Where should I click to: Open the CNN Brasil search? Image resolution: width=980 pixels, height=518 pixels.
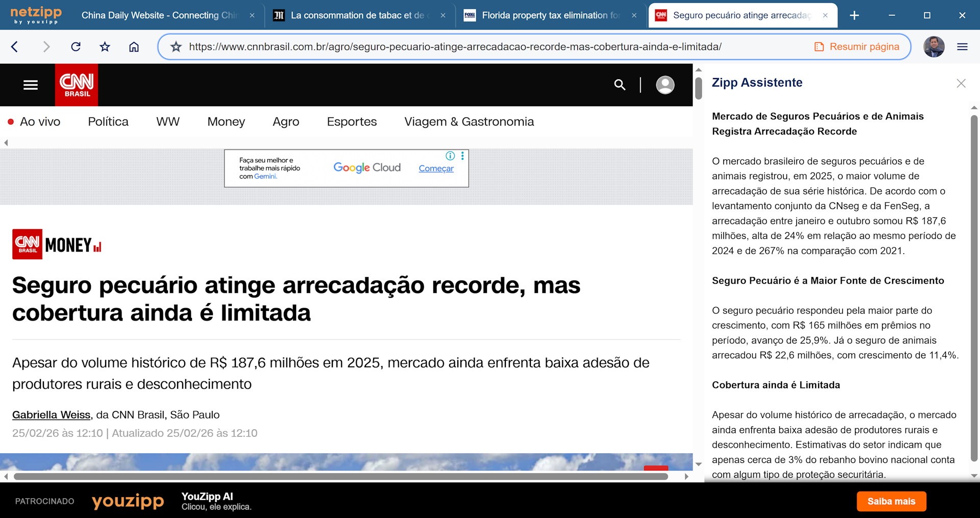[620, 85]
